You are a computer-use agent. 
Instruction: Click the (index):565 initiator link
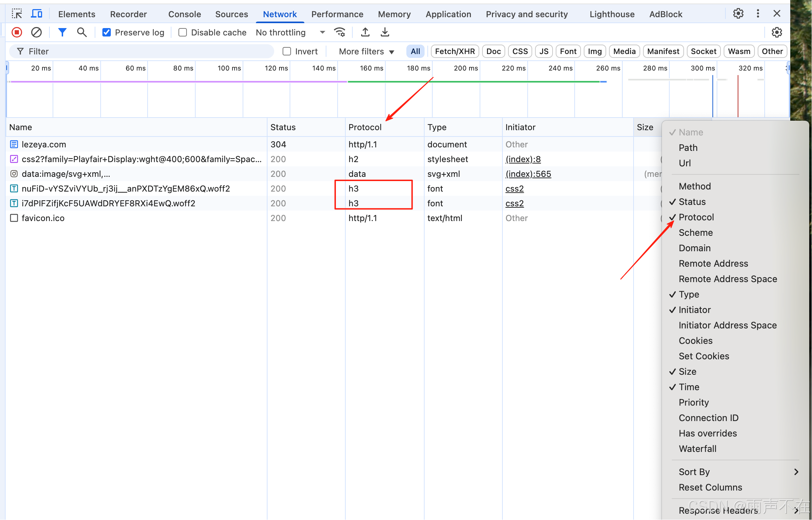click(528, 174)
